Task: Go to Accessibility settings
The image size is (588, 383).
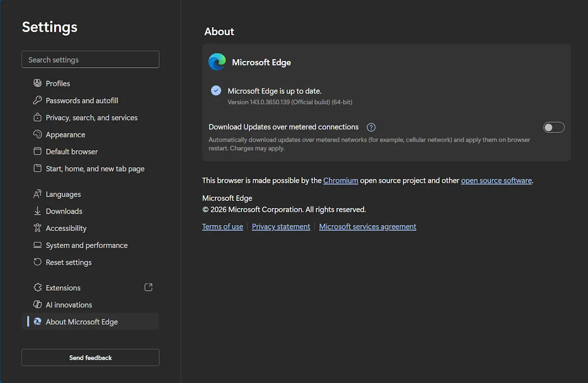Action: 90,228
